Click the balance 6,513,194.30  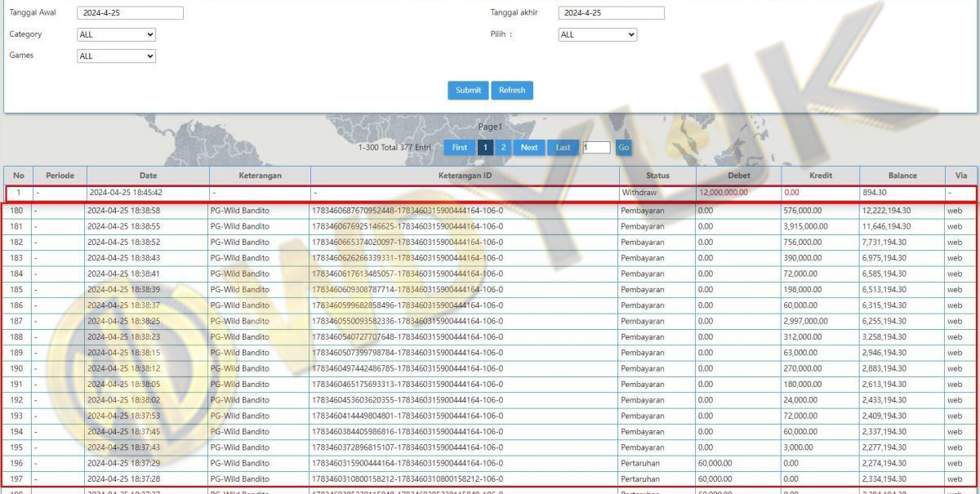point(884,290)
